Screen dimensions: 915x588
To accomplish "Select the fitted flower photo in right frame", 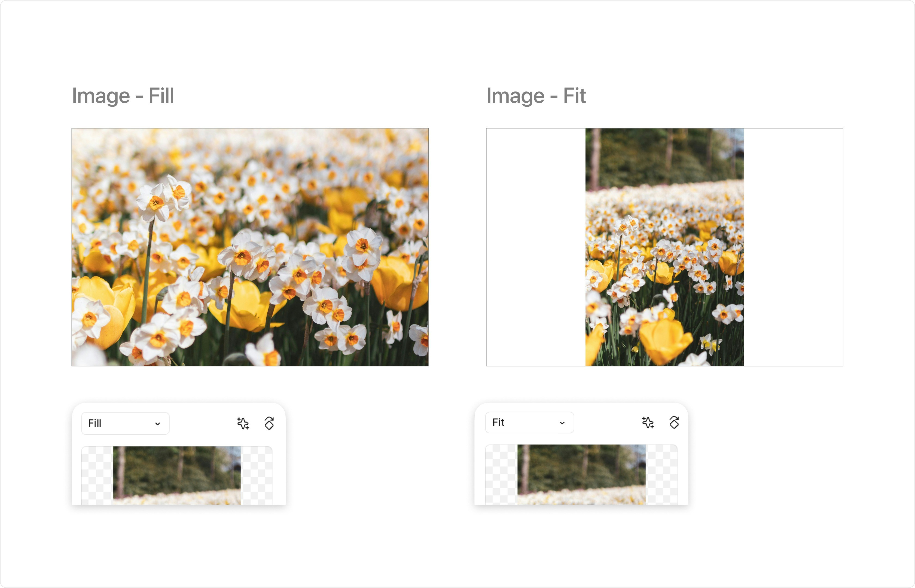I will tap(664, 247).
